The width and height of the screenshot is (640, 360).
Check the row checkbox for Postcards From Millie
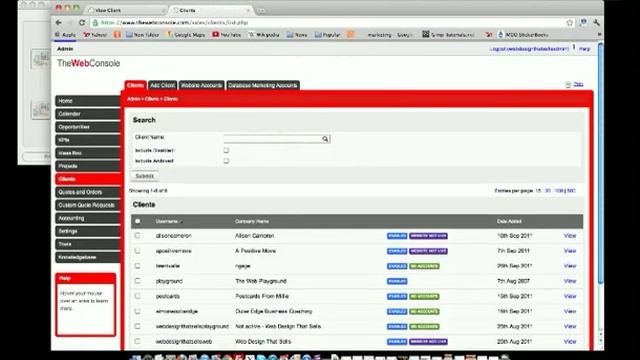[x=138, y=296]
